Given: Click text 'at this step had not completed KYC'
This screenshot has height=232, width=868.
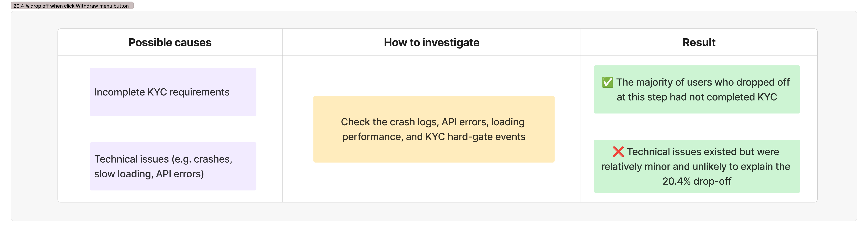Looking at the screenshot, I should [697, 97].
